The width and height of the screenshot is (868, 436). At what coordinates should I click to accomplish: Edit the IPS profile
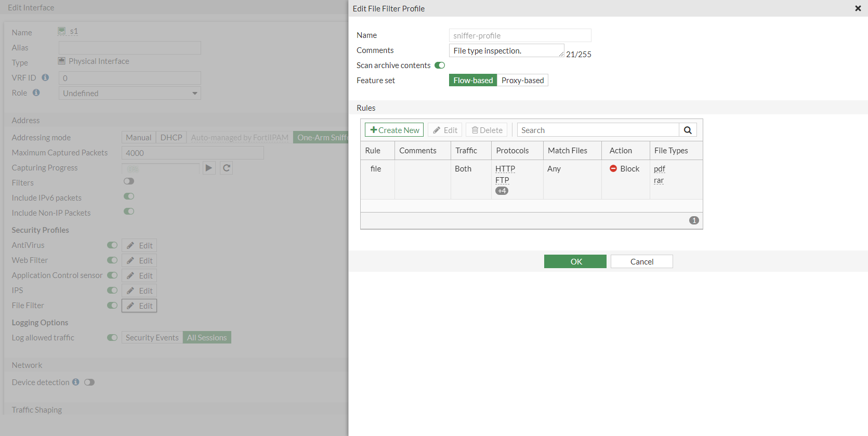[139, 290]
